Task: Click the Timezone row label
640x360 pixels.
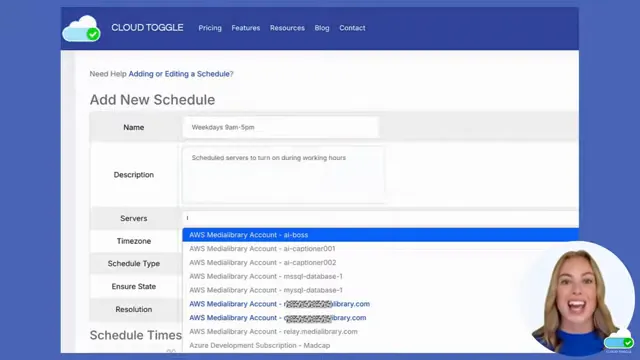Action: [133, 241]
